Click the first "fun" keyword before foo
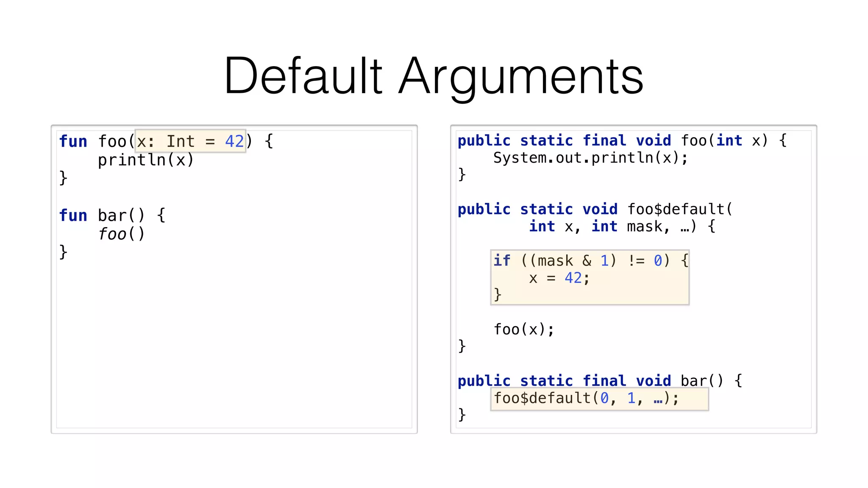The height and width of the screenshot is (488, 868). pos(73,141)
